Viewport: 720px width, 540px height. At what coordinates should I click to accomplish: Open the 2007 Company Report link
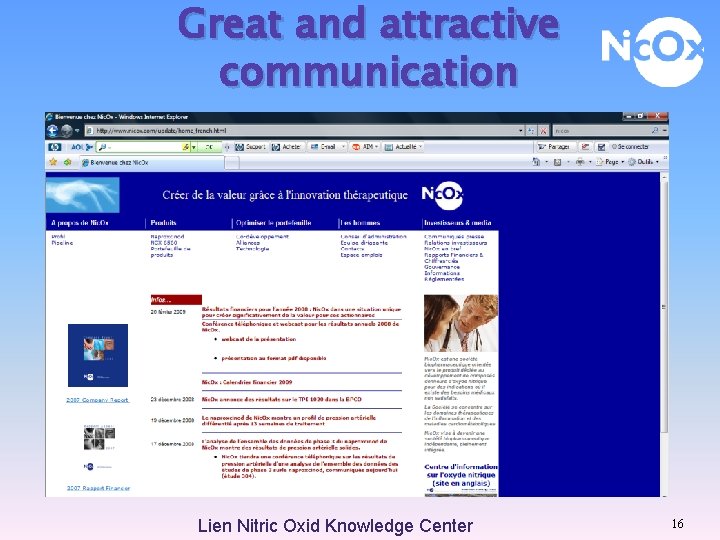[x=98, y=400]
